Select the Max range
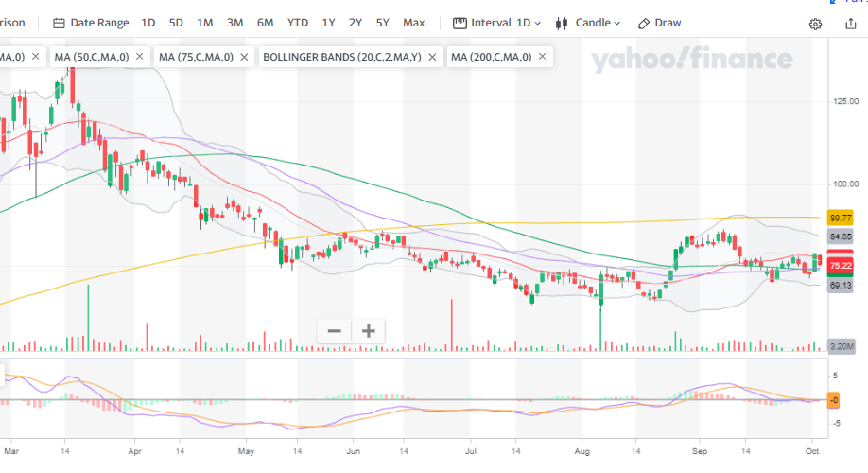 (x=413, y=23)
